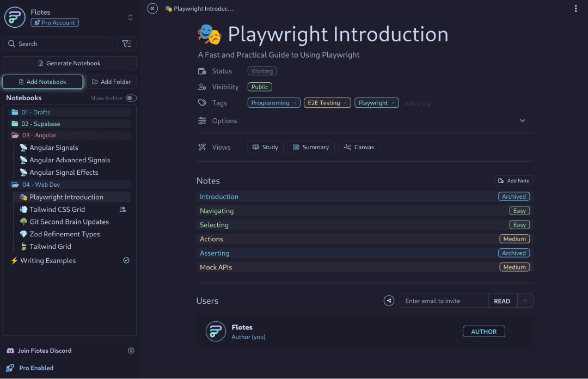Dismiss the Join Flotes Discord banner
Image resolution: width=588 pixels, height=379 pixels.
pyautogui.click(x=131, y=351)
